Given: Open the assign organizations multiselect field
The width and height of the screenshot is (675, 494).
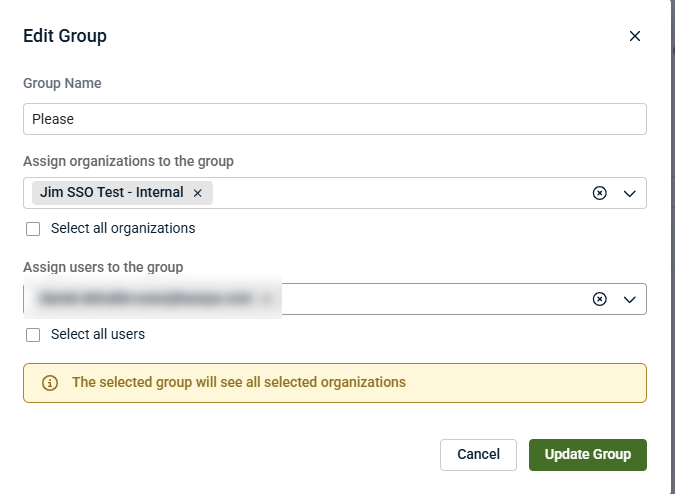Looking at the screenshot, I should [x=335, y=193].
